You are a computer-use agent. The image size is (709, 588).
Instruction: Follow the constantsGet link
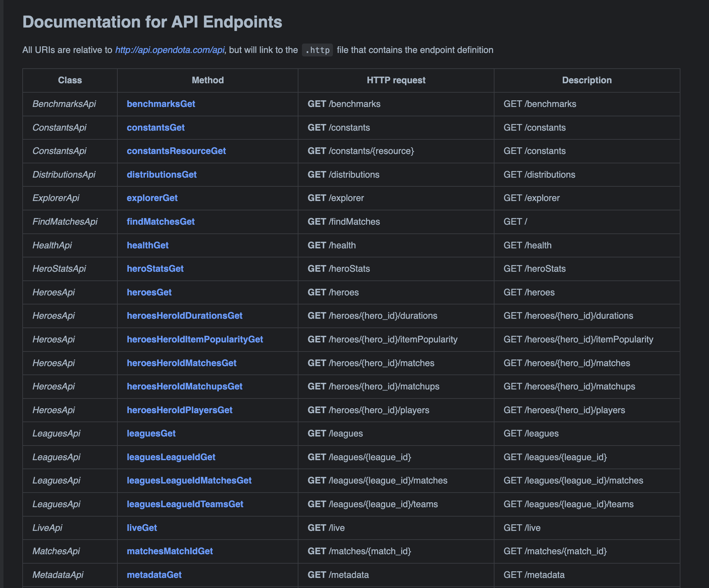155,127
